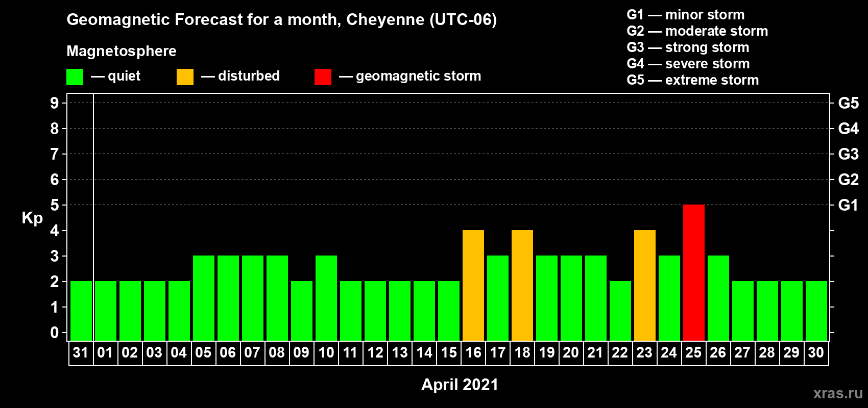Click the green bar for April 17
The height and width of the screenshot is (408, 868).
pos(498,298)
